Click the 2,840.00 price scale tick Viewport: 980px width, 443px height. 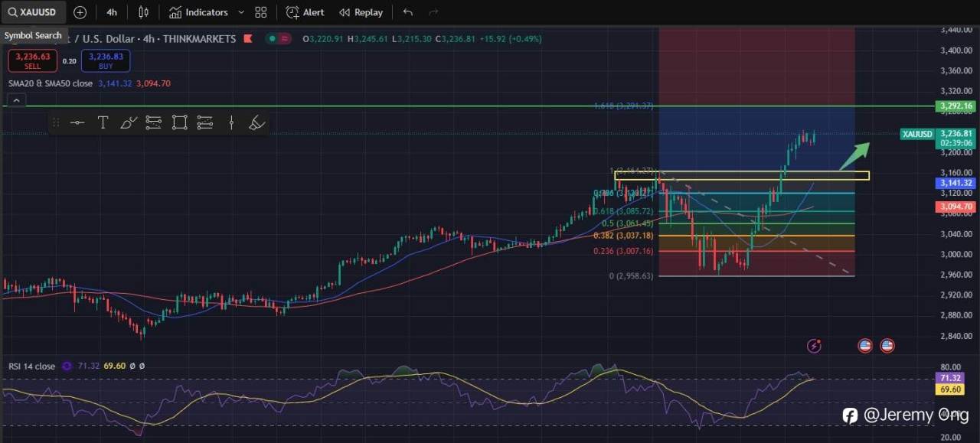coord(955,336)
